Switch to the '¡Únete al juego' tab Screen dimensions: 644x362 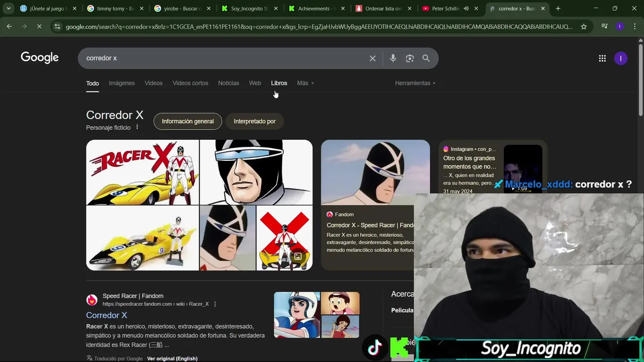click(x=48, y=9)
